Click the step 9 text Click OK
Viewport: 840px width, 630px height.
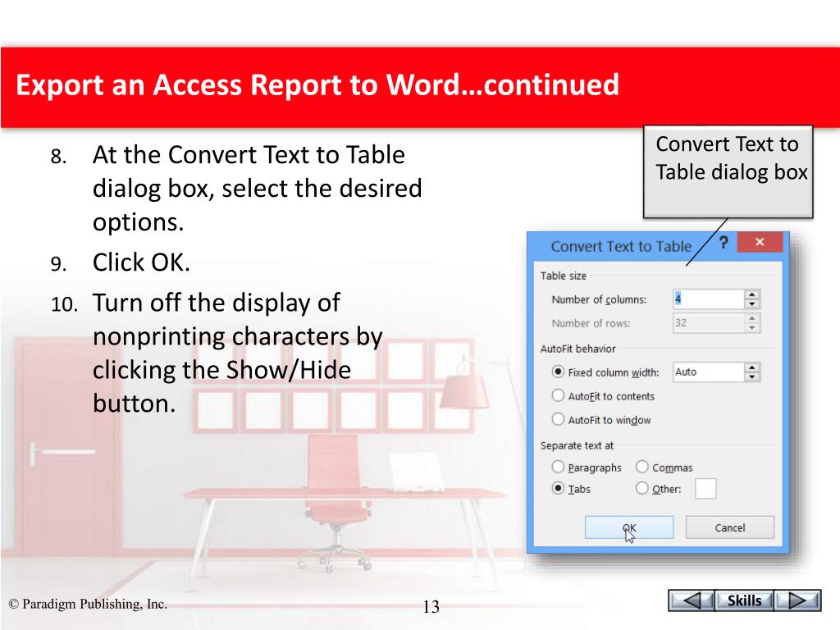141,262
